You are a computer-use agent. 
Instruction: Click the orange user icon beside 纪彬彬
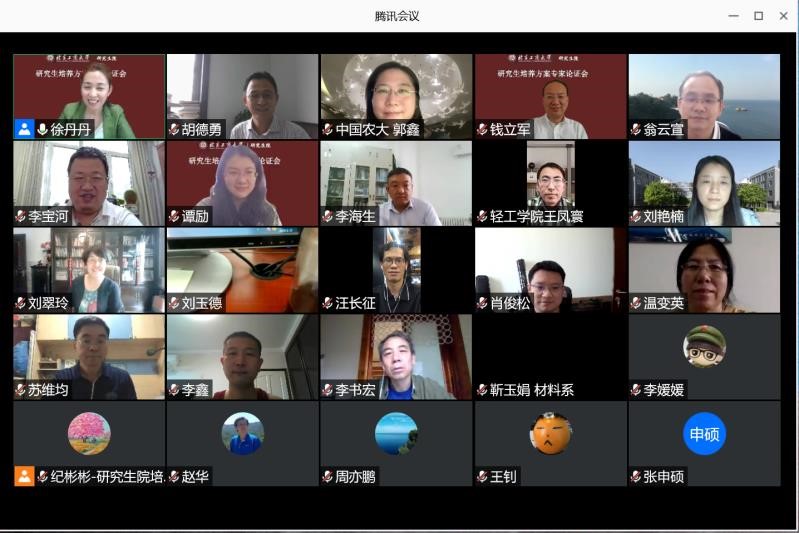[x=24, y=476]
